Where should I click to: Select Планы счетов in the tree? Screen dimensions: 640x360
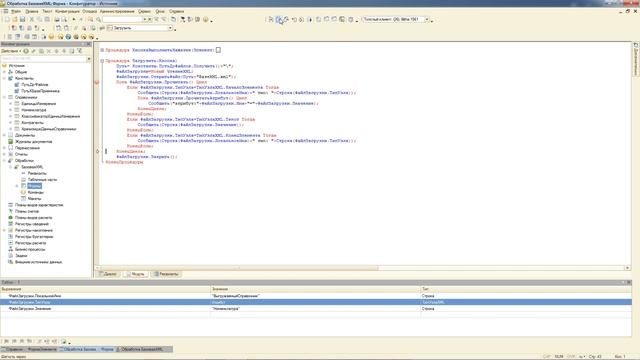(x=27, y=211)
